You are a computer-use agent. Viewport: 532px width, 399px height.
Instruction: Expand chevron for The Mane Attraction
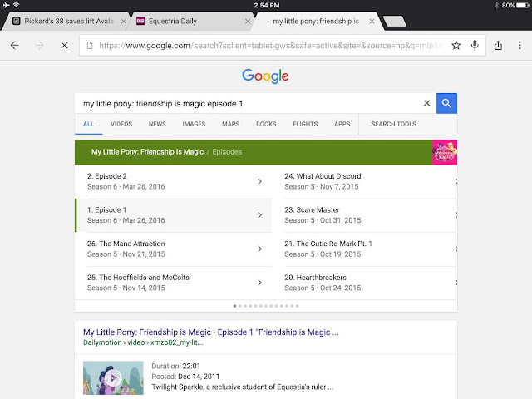click(259, 249)
